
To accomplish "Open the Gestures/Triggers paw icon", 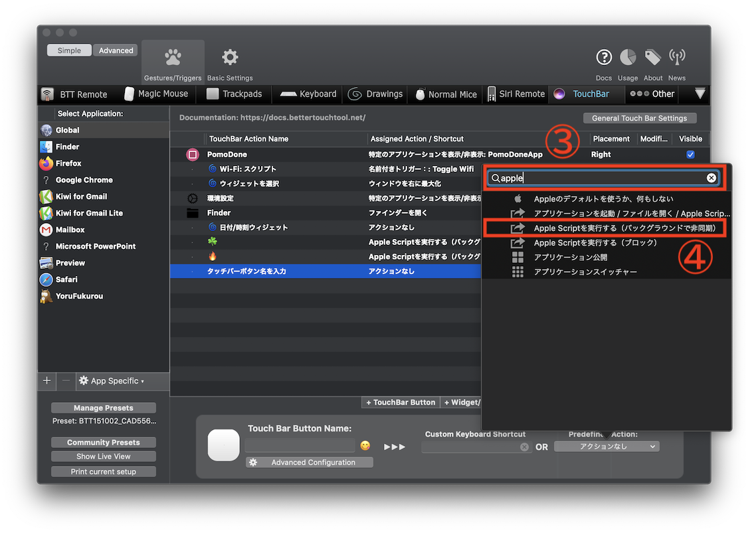I will coord(173,58).
